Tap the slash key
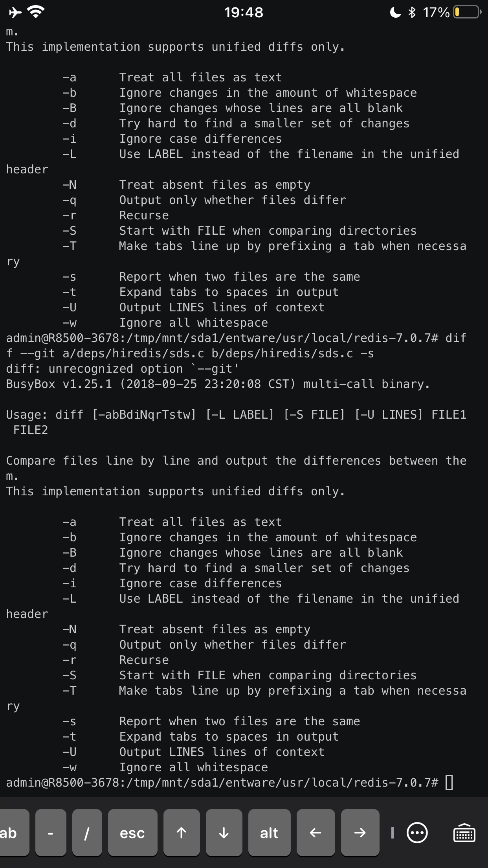 click(x=87, y=833)
